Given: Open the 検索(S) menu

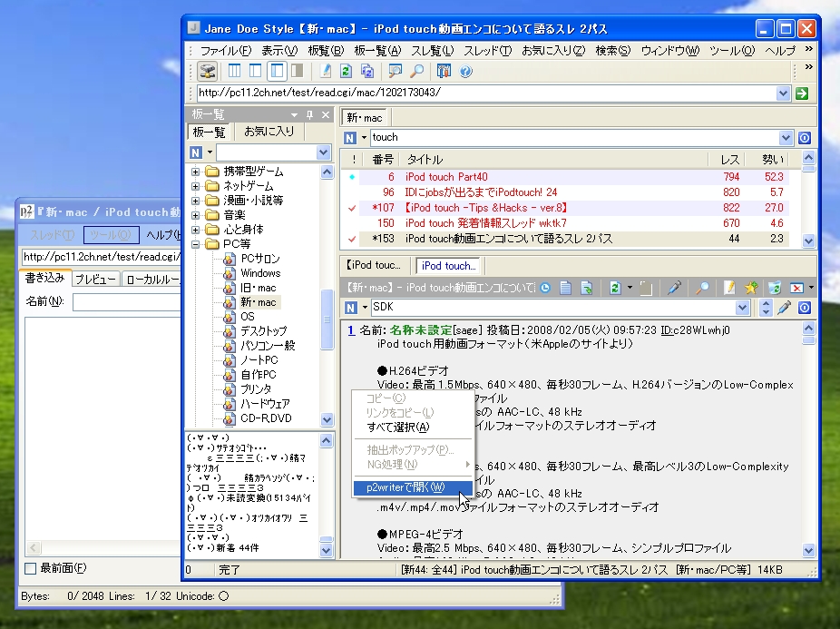Looking at the screenshot, I should 613,51.
